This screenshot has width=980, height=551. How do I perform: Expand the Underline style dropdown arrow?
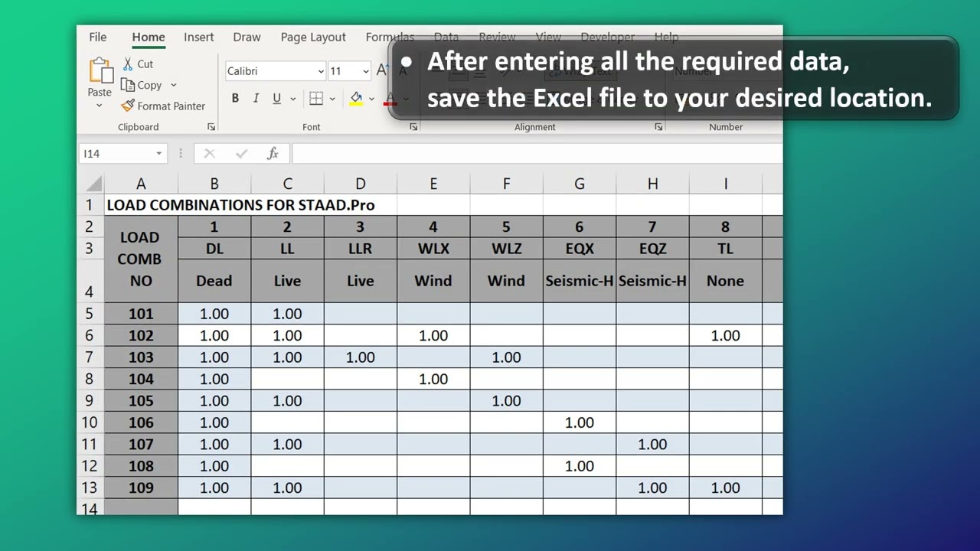pyautogui.click(x=292, y=99)
